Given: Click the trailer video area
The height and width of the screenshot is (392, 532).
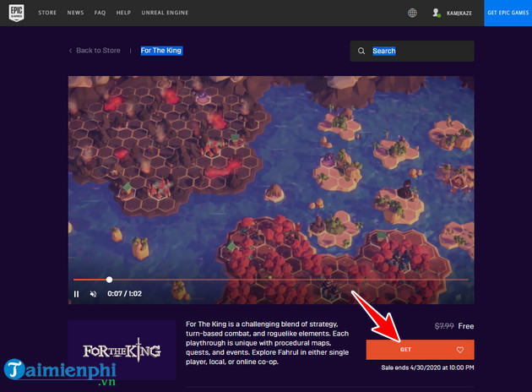Looking at the screenshot, I should [x=271, y=190].
